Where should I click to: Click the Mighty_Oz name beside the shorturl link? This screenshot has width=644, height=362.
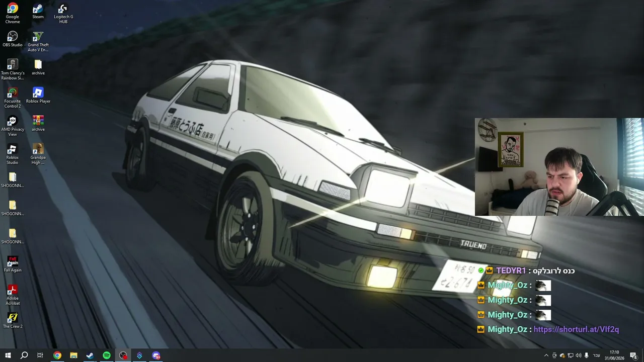[507, 329]
